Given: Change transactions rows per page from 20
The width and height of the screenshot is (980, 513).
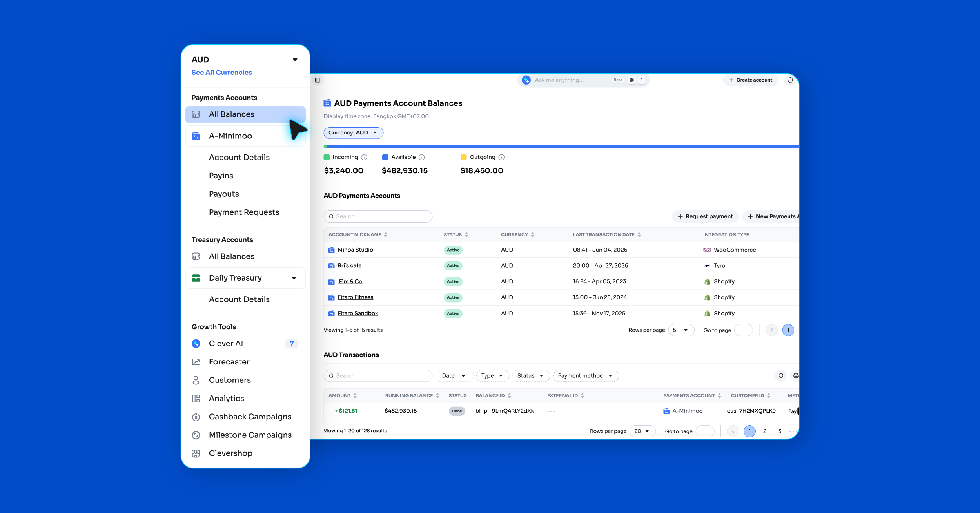Looking at the screenshot, I should tap(642, 431).
